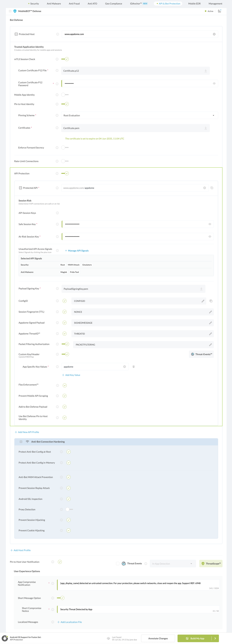This screenshot has width=232, height=644.
Task: Uncheck Prevent Mobile API Scraping
Action: pyautogui.click(x=65, y=396)
